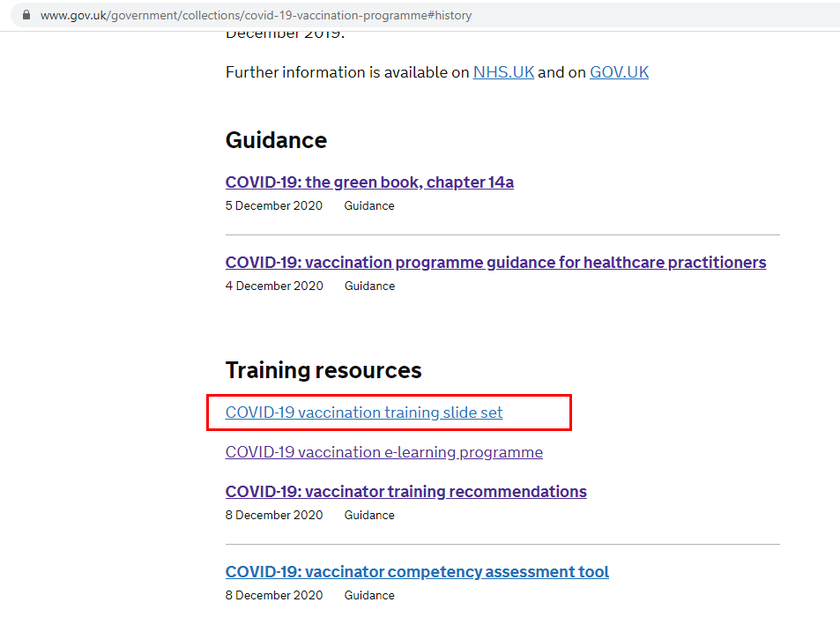This screenshot has width=840, height=632.
Task: Click '8 December 2020' under competency assessment tool
Action: tap(274, 596)
